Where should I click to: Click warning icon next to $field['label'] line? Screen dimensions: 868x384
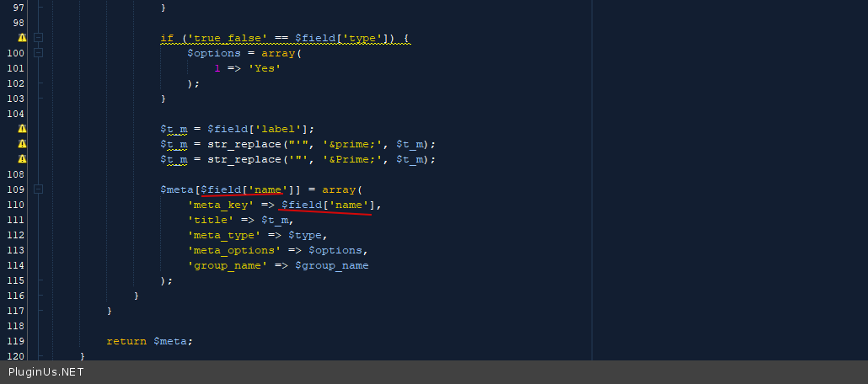[22, 129]
